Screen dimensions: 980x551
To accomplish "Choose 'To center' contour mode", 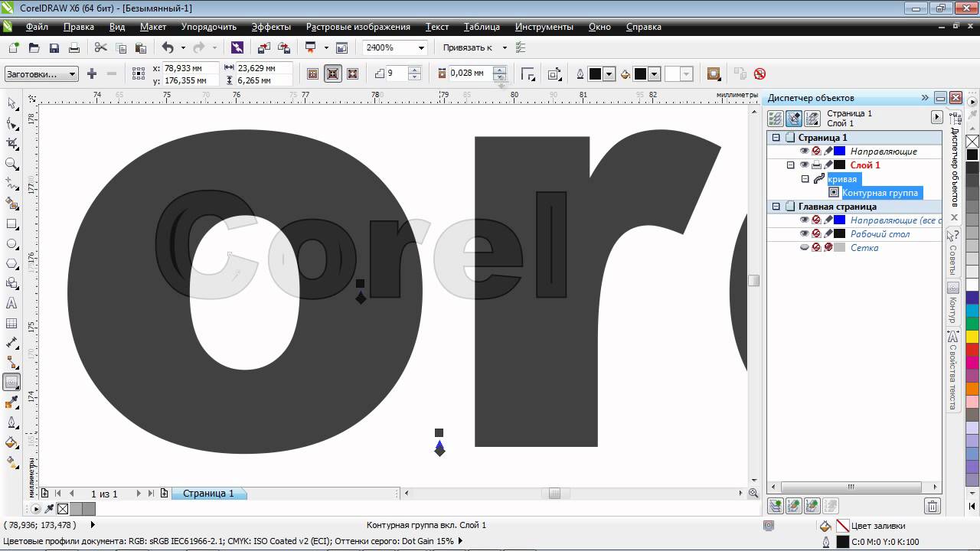I will 312,74.
